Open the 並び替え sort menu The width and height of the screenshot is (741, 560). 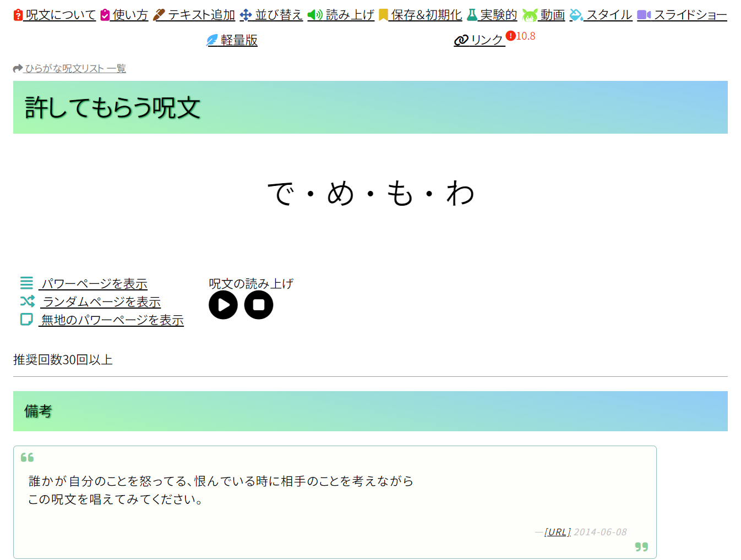tap(278, 15)
